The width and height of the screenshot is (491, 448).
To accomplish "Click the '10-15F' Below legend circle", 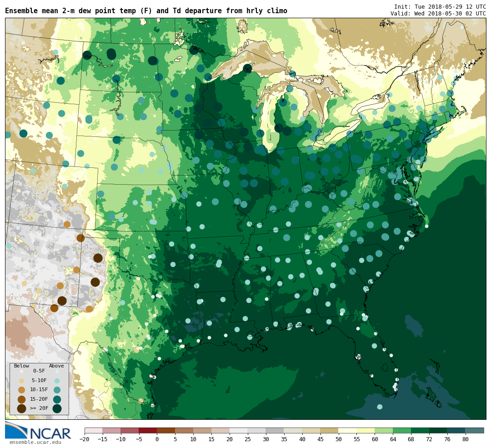I will pyautogui.click(x=21, y=390).
